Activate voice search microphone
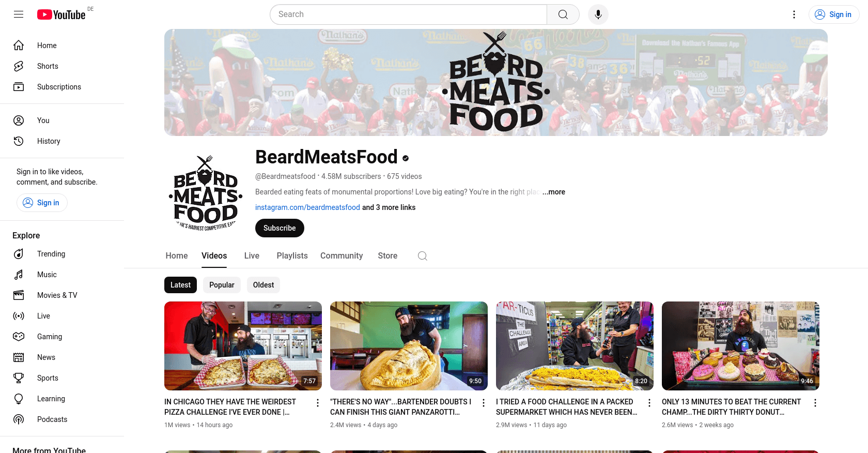Image resolution: width=868 pixels, height=453 pixels. [598, 14]
